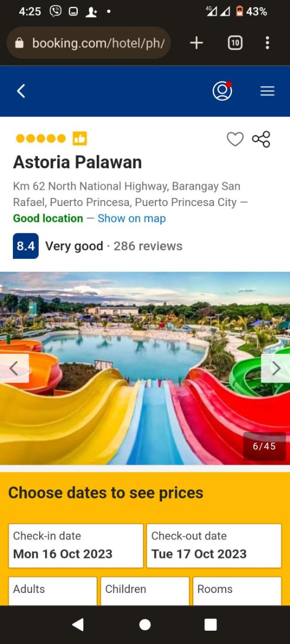290x644 pixels.
Task: Open the hamburger menu
Action: pos(267,91)
